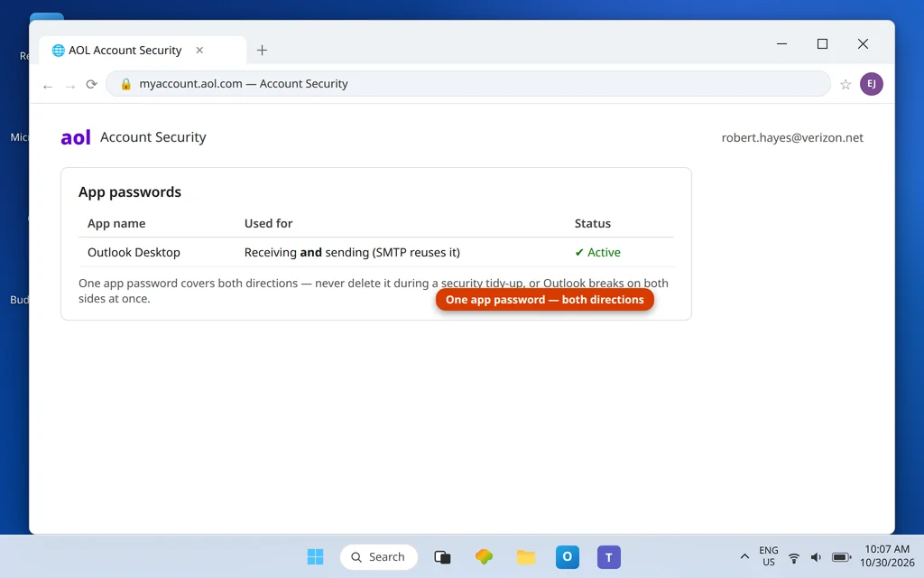The image size is (924, 578).
Task: Open the EJ profile avatar
Action: [871, 84]
